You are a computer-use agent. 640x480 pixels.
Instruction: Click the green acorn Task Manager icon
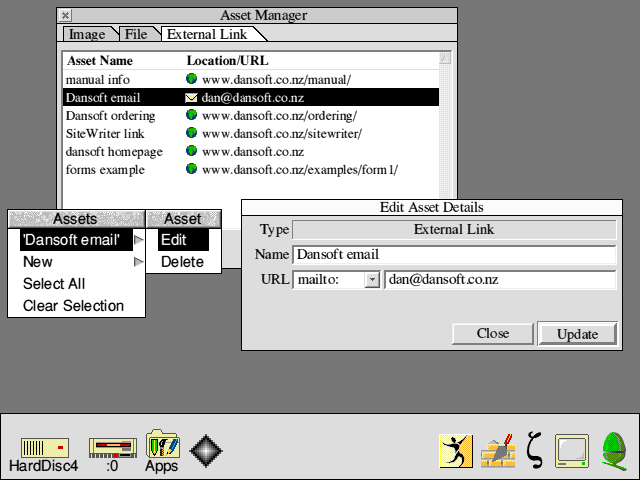[615, 451]
